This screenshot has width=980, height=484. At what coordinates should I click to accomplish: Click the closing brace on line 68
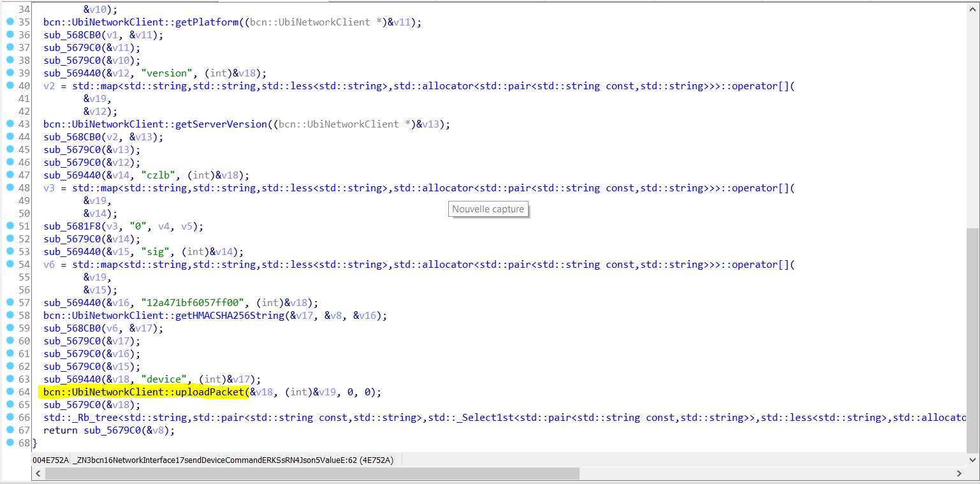click(35, 443)
